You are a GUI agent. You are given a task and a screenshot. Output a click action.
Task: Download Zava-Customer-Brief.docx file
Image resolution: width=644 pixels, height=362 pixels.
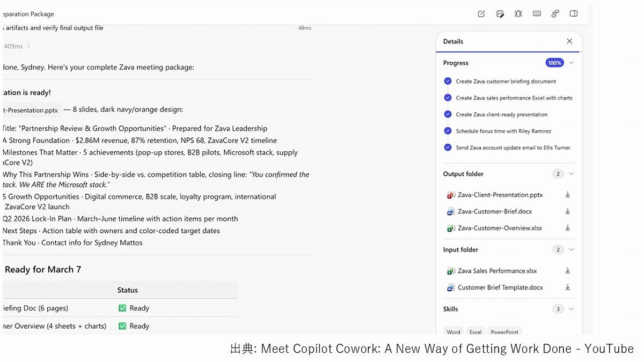pyautogui.click(x=568, y=212)
